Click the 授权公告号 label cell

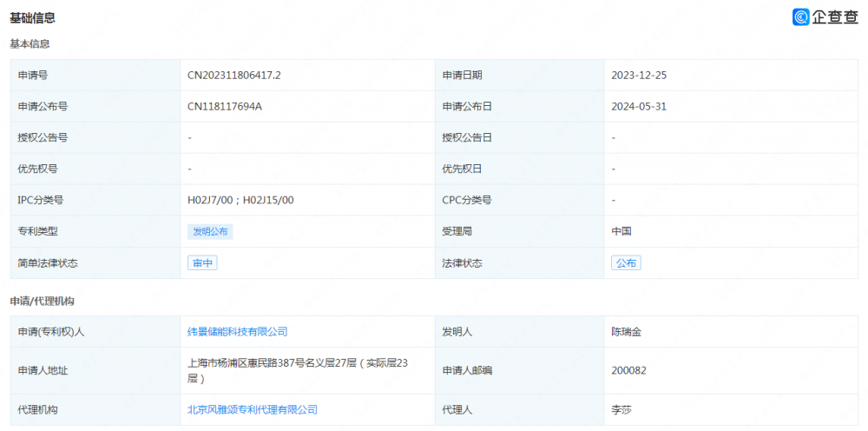(95, 137)
